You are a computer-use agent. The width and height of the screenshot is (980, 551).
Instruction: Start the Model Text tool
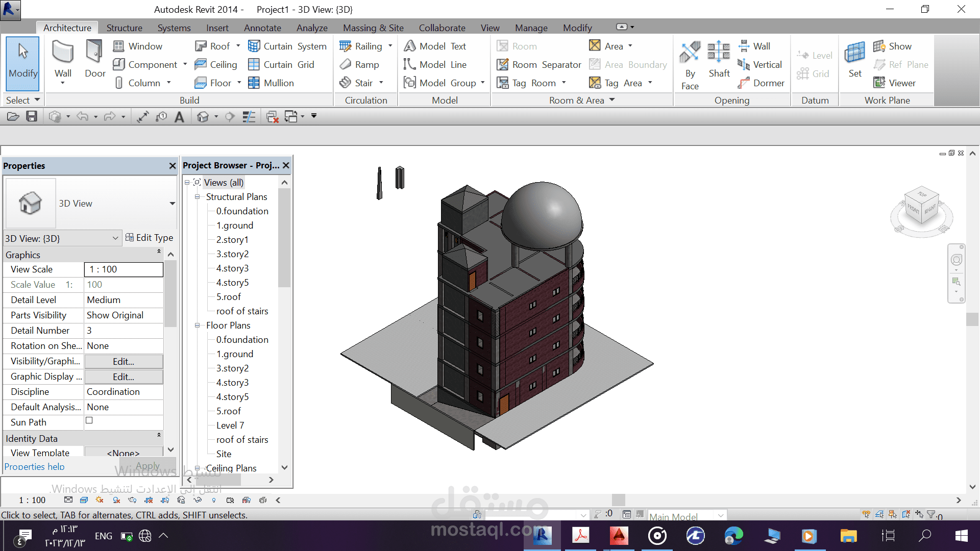tap(435, 46)
